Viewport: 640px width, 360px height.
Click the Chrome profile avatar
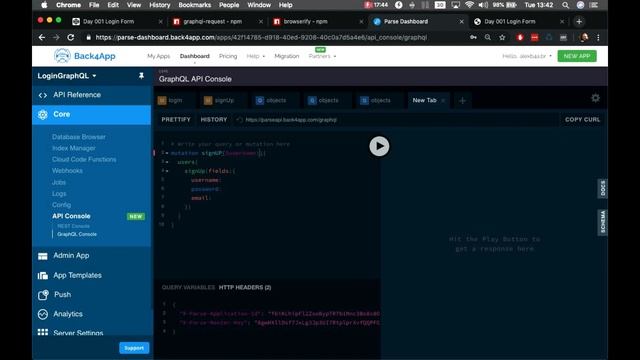584,37
